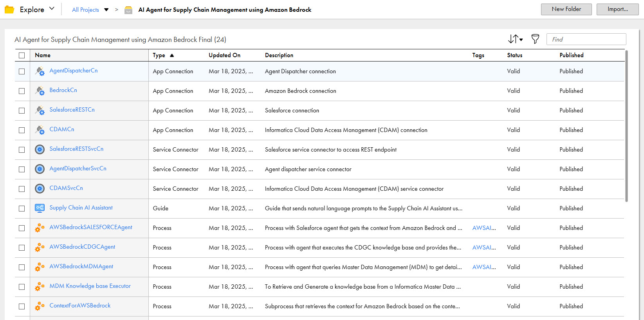Click AWSBedrockCDGCAgent process icon
Screen dimensions: 644x320
[40, 248]
